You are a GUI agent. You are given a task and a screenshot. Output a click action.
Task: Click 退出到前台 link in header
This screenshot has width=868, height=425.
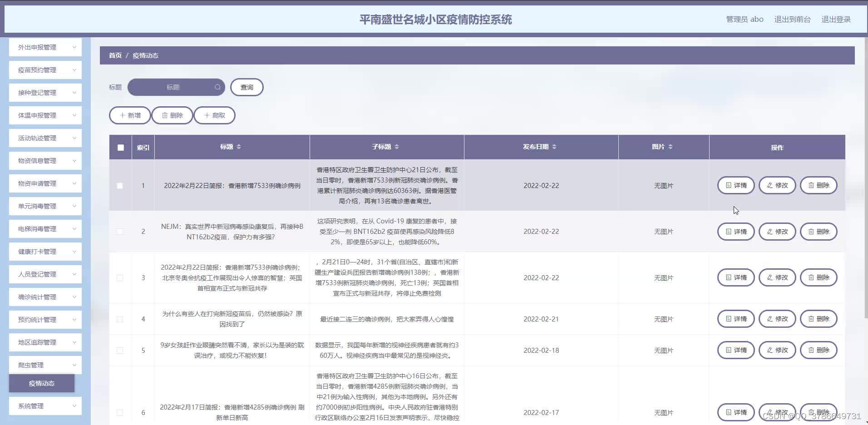[x=792, y=19]
